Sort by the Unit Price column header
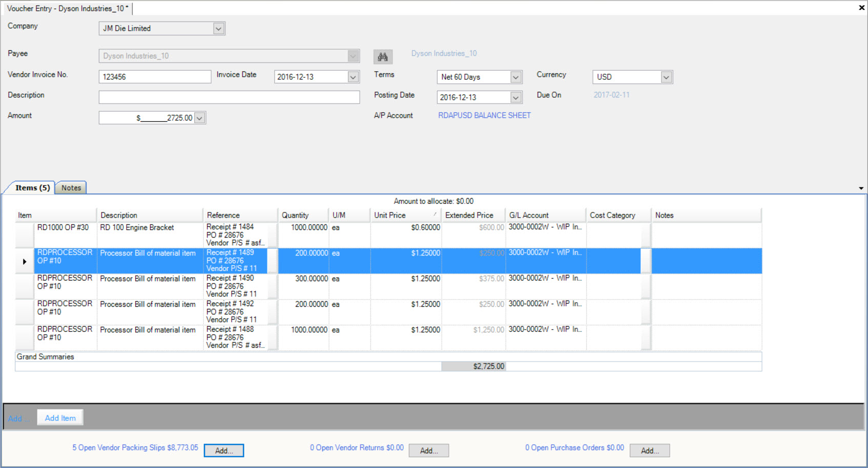This screenshot has width=868, height=468. coord(406,215)
